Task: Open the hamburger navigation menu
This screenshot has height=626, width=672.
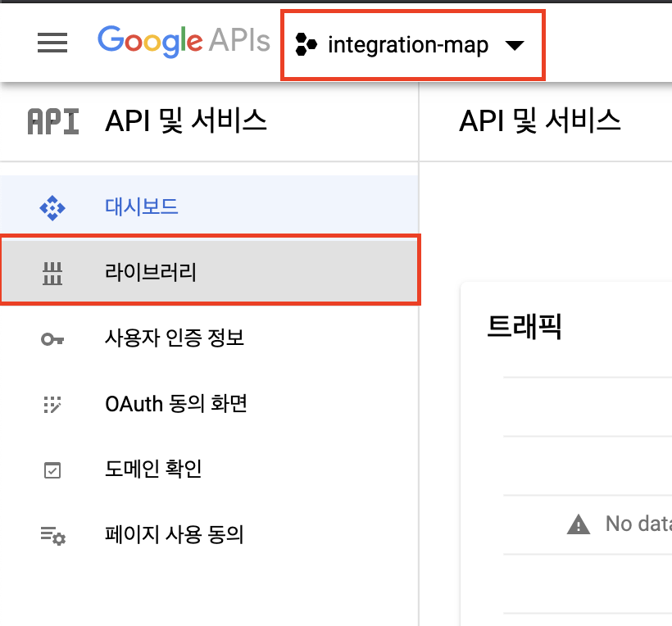Action: pyautogui.click(x=52, y=43)
